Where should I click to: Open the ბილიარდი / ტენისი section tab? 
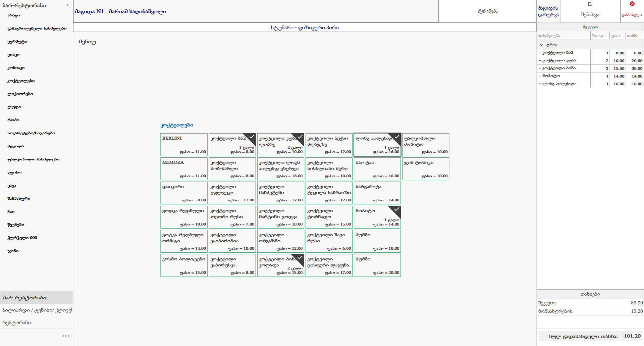point(36,310)
